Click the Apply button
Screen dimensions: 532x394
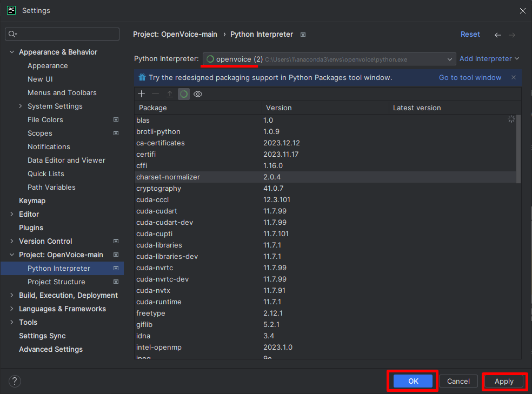(x=504, y=381)
